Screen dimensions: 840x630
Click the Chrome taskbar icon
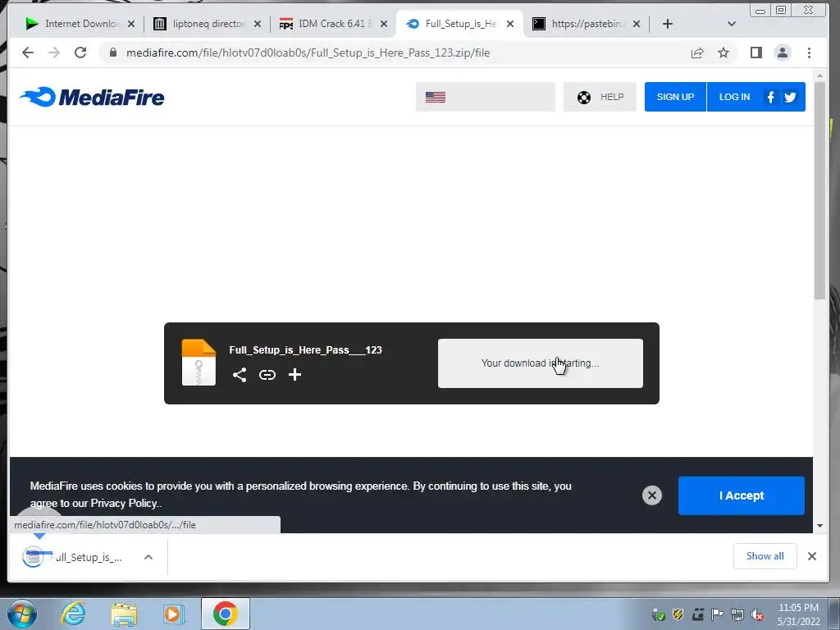pos(226,614)
